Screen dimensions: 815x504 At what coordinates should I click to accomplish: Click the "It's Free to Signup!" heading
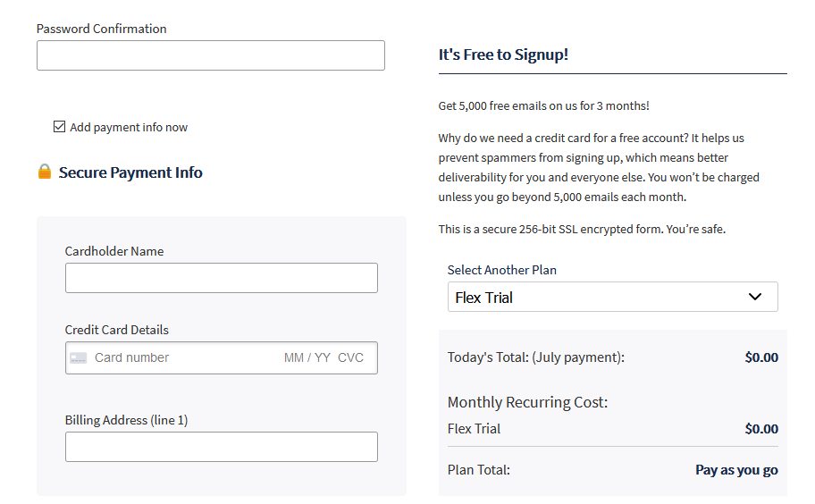503,55
